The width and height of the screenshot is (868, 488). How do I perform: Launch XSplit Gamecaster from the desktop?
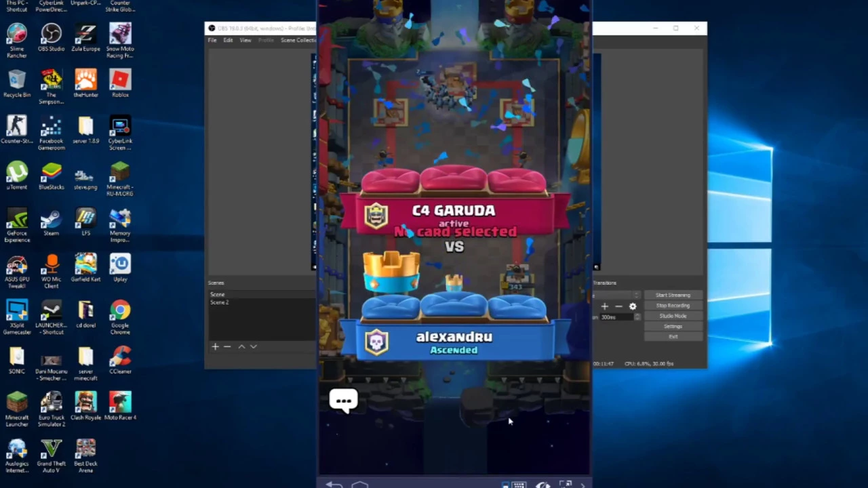click(17, 317)
